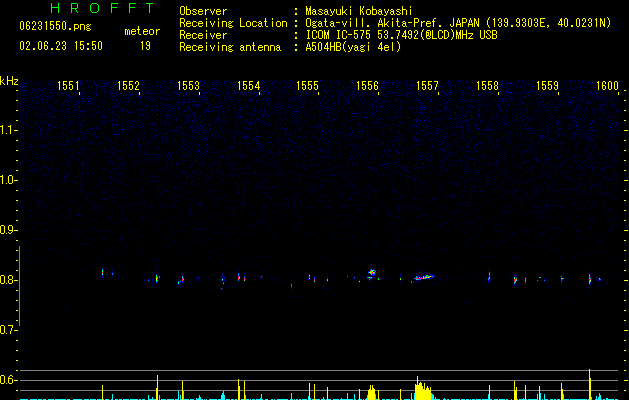Click the 1559 time marker
The height and width of the screenshot is (400, 629).
pyautogui.click(x=547, y=86)
